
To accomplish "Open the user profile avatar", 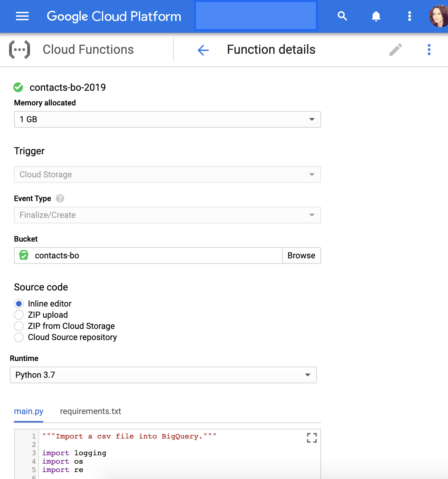I will 439,16.
